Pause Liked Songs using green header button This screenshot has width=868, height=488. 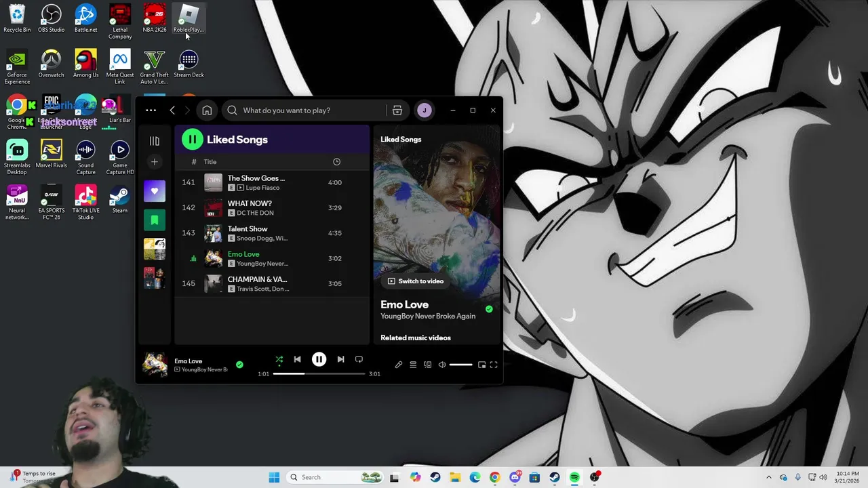click(x=192, y=140)
